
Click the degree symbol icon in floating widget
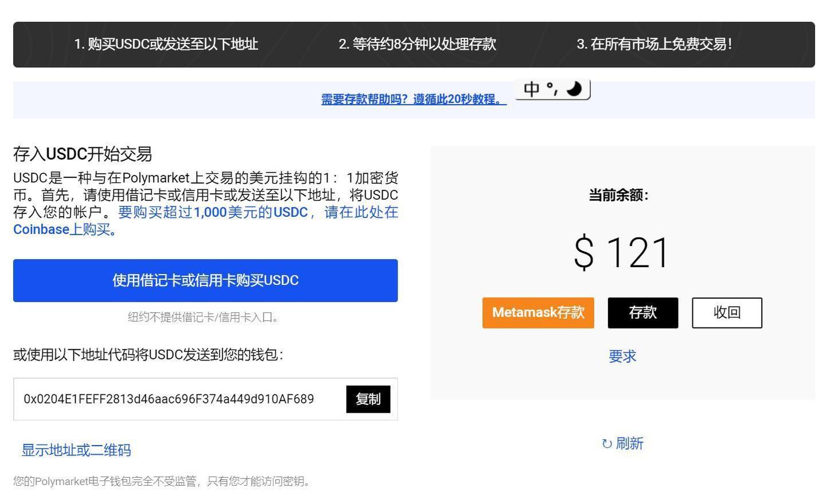click(x=550, y=88)
